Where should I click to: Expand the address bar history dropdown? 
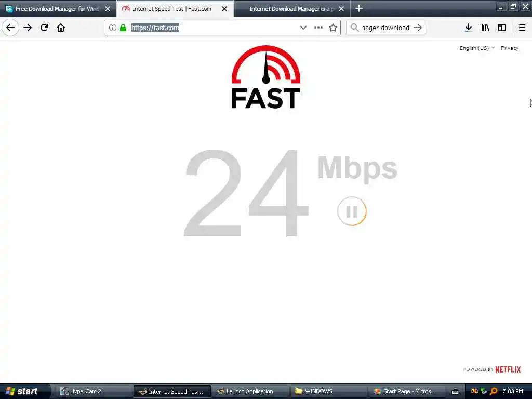(303, 28)
